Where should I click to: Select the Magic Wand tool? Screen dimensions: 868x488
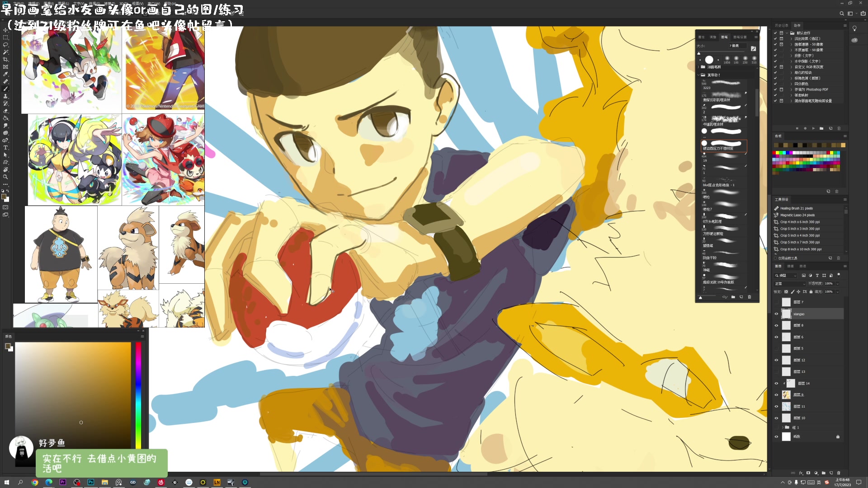coord(5,52)
